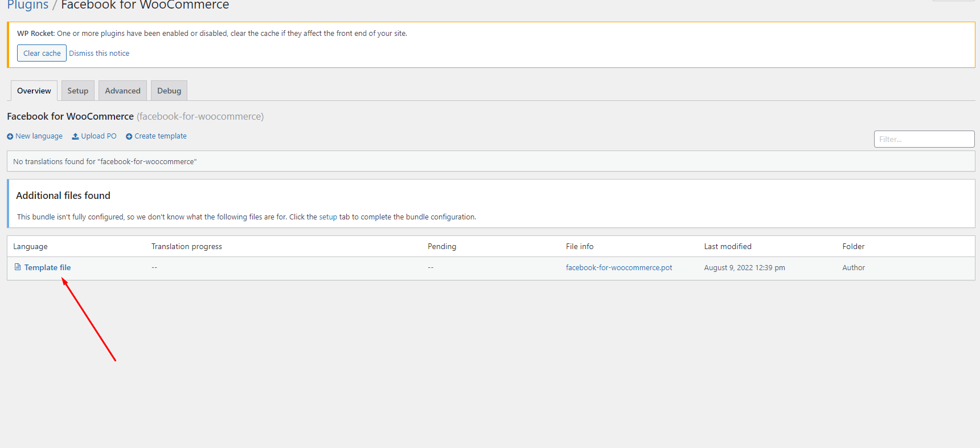
Task: Open facebook-for-woocommerce.pot file link
Action: click(619, 267)
